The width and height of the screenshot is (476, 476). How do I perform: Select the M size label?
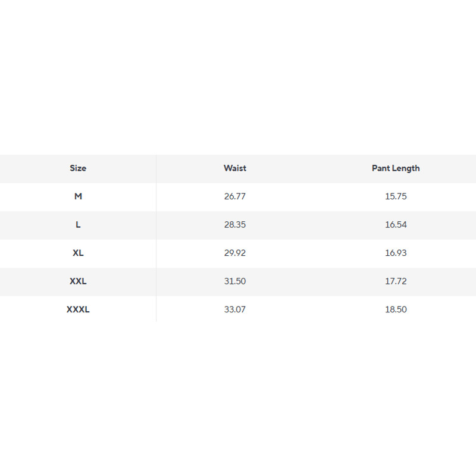(78, 196)
